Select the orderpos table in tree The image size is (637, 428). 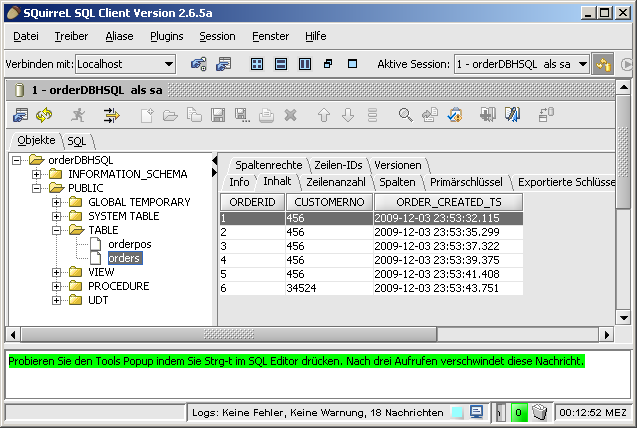[129, 244]
